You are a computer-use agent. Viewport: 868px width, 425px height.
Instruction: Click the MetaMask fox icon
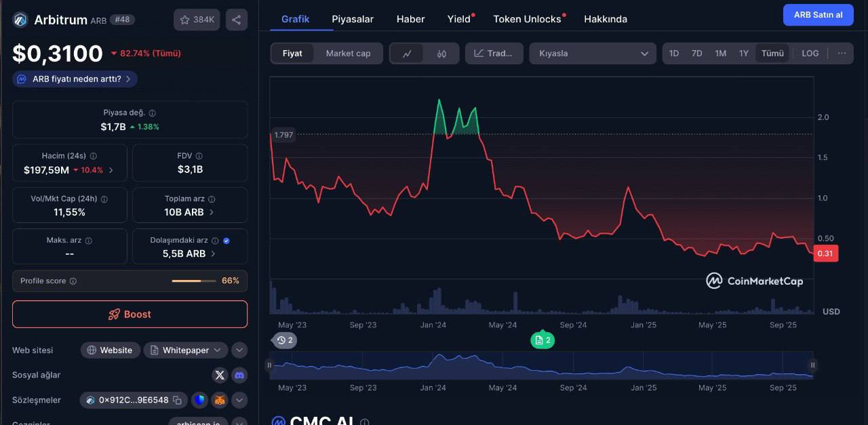[220, 400]
